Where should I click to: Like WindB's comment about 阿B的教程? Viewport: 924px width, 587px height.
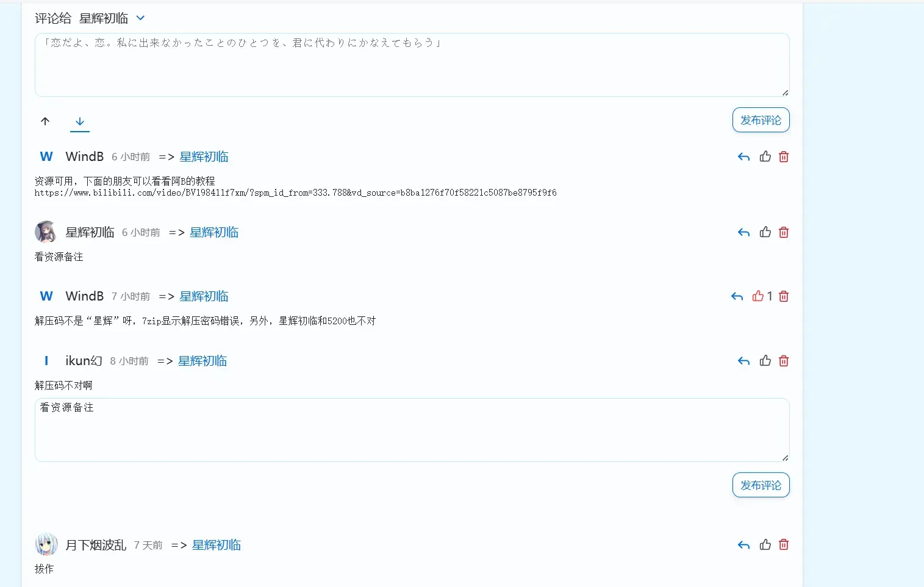click(765, 157)
